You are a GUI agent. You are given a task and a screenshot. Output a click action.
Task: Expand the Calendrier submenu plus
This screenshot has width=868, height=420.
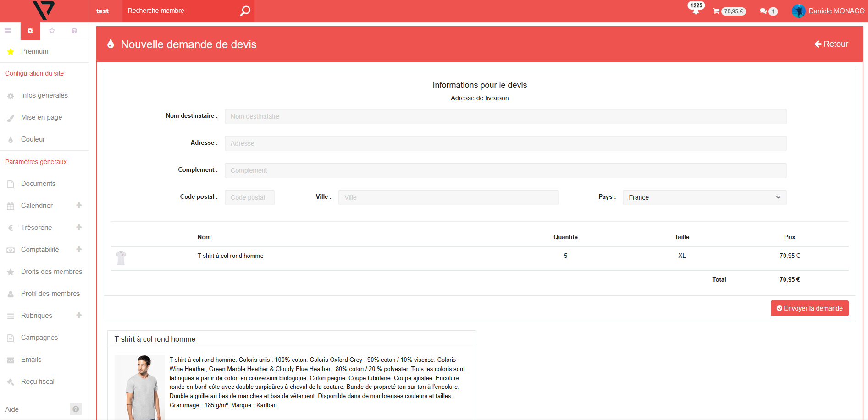79,205
